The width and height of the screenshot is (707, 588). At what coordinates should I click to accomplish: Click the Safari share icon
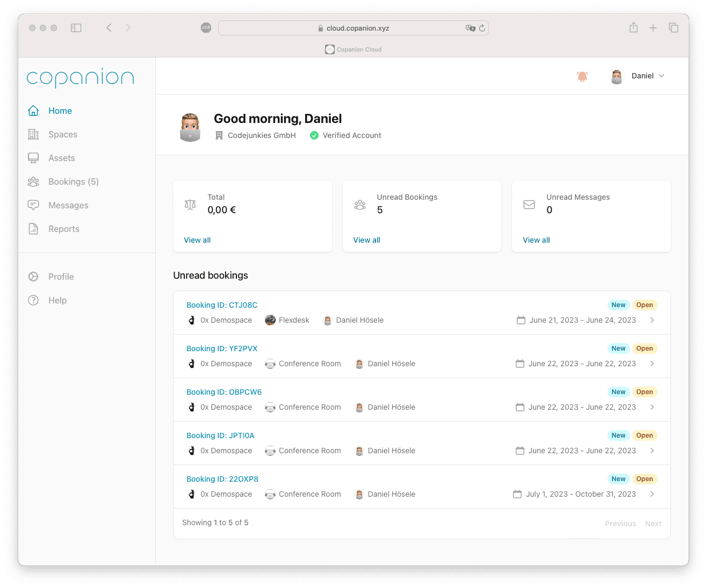(x=633, y=28)
